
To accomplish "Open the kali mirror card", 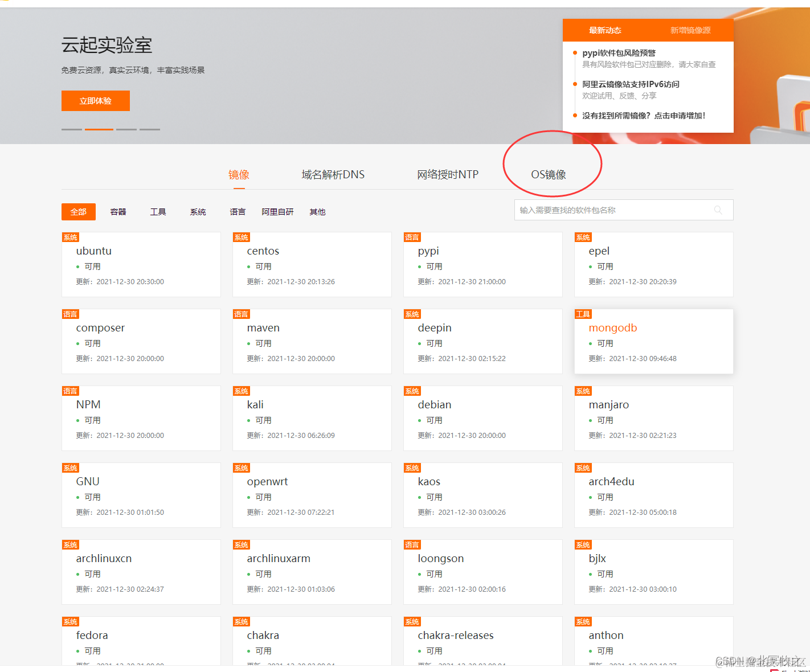I will tap(312, 418).
